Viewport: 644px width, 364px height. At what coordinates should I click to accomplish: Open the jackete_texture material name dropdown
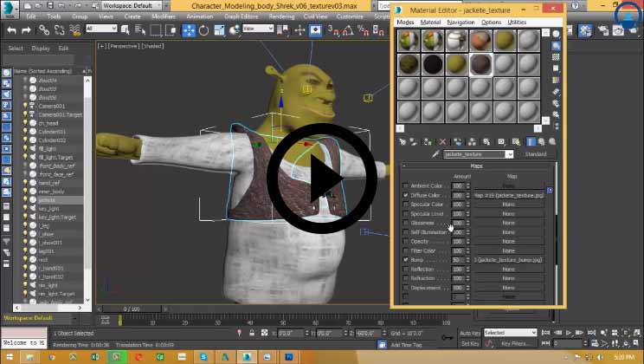click(x=510, y=154)
